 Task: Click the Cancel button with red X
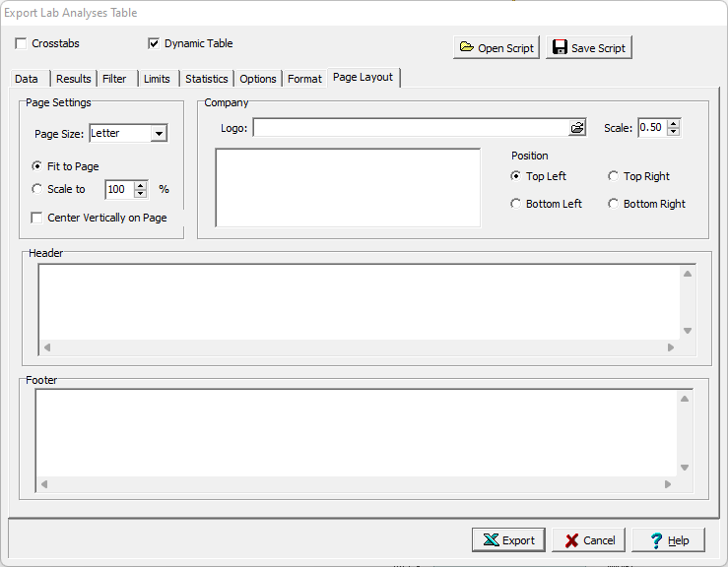point(588,539)
